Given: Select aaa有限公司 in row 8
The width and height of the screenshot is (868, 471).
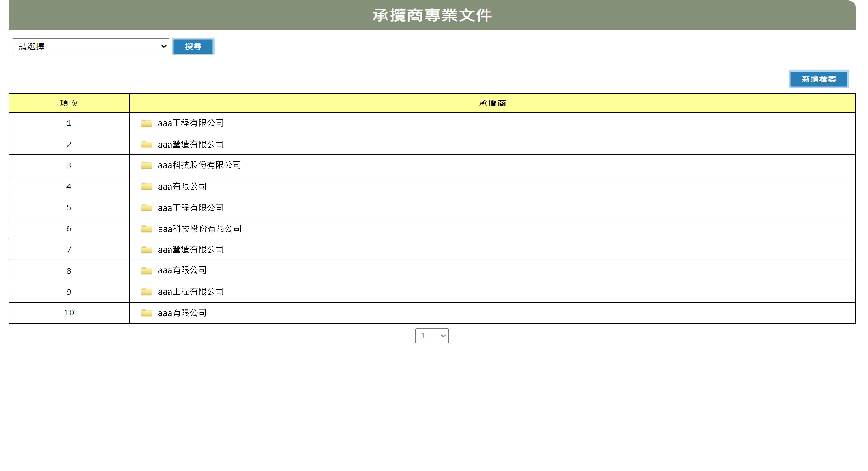Looking at the screenshot, I should coord(182,271).
